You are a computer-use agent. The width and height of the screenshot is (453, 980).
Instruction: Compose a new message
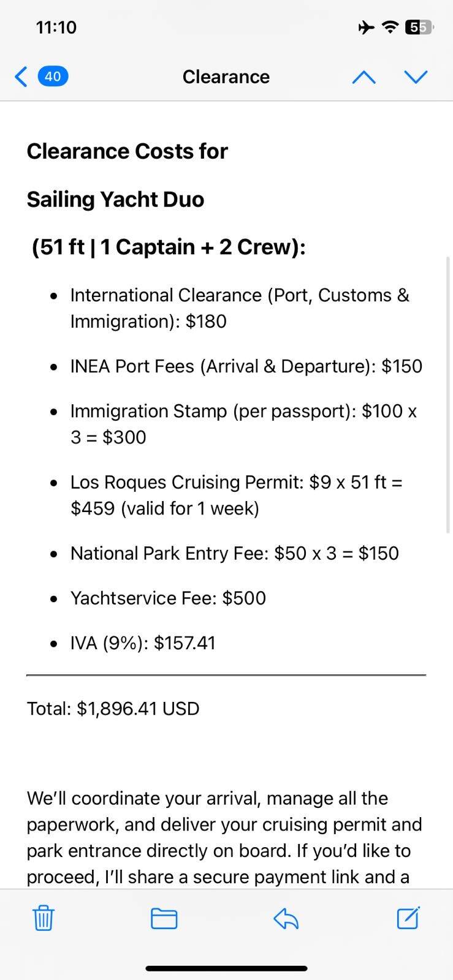pos(408,918)
